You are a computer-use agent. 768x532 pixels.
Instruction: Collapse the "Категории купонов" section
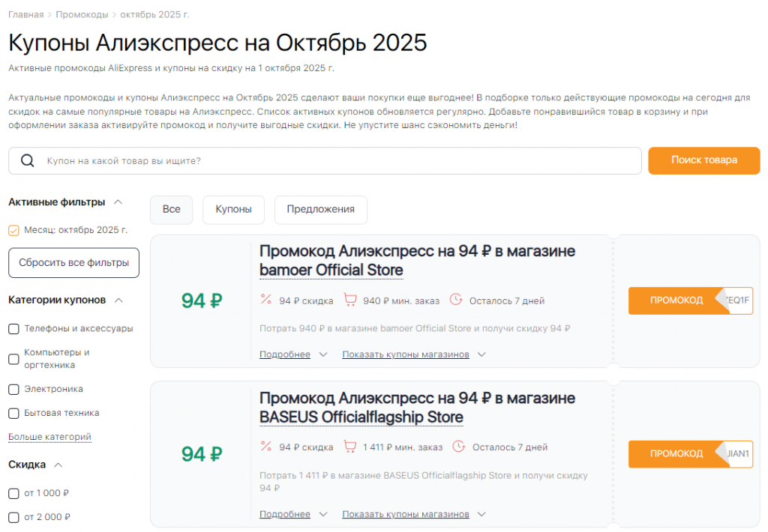(x=118, y=300)
